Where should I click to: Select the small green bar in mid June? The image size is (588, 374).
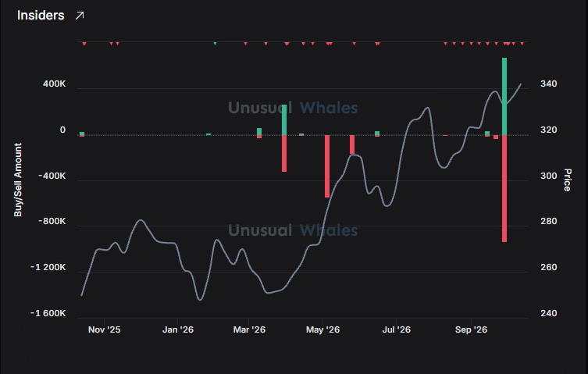point(377,134)
